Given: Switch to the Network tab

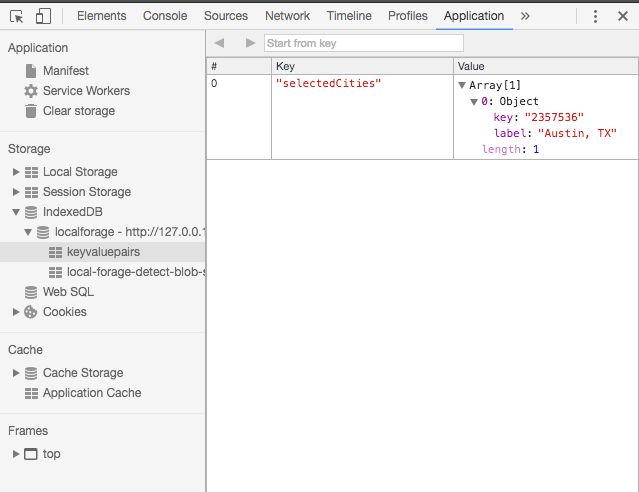Looking at the screenshot, I should 287,16.
